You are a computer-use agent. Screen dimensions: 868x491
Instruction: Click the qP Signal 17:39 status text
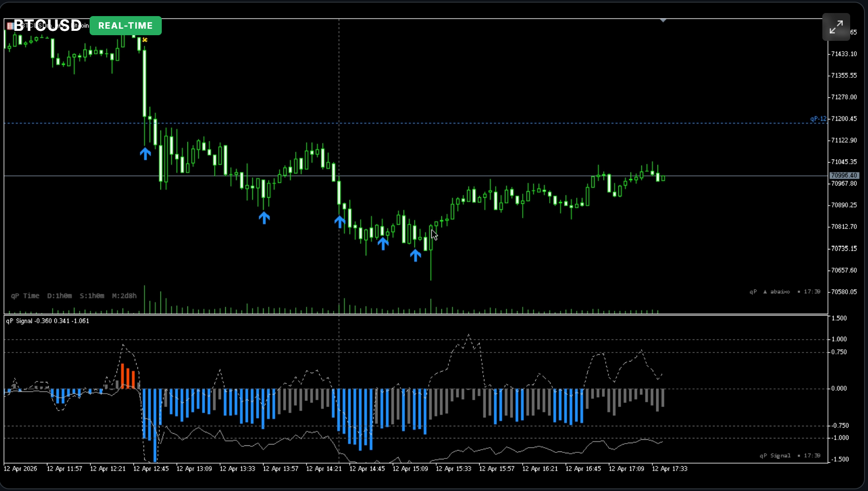coord(790,455)
